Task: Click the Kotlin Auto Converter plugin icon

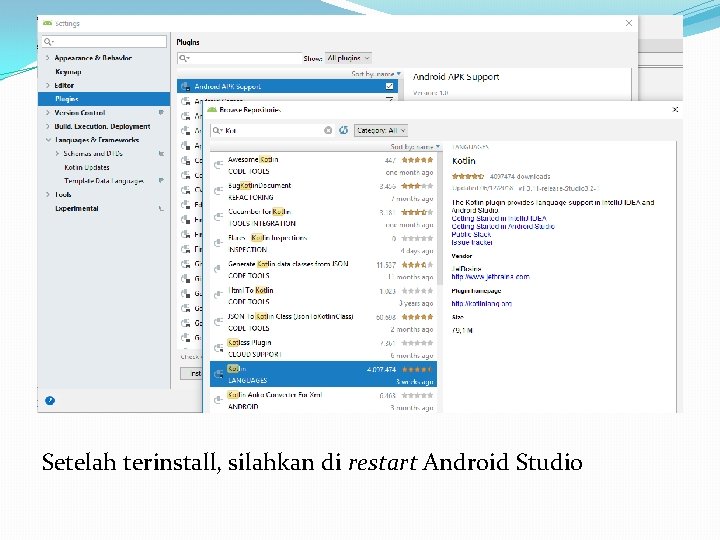Action: [x=219, y=400]
